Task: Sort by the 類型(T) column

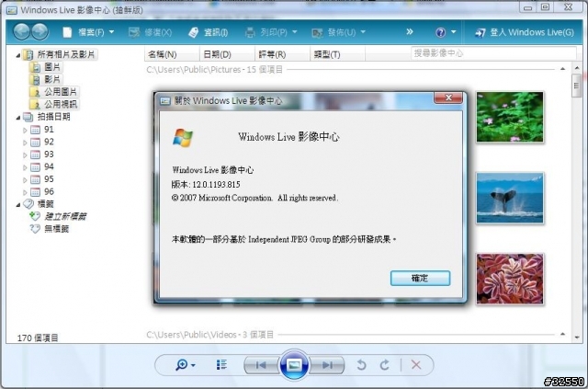Action: tap(337, 54)
